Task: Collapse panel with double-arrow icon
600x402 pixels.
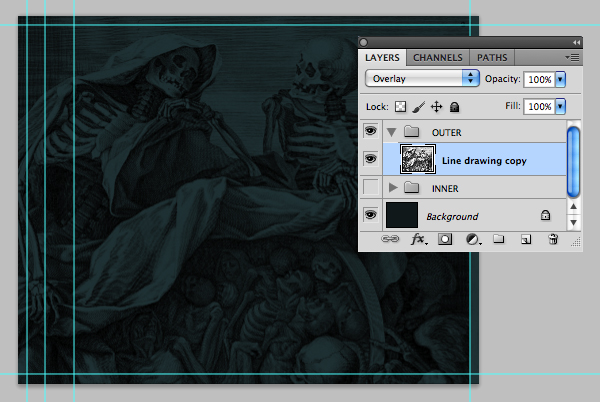Action: (x=576, y=42)
